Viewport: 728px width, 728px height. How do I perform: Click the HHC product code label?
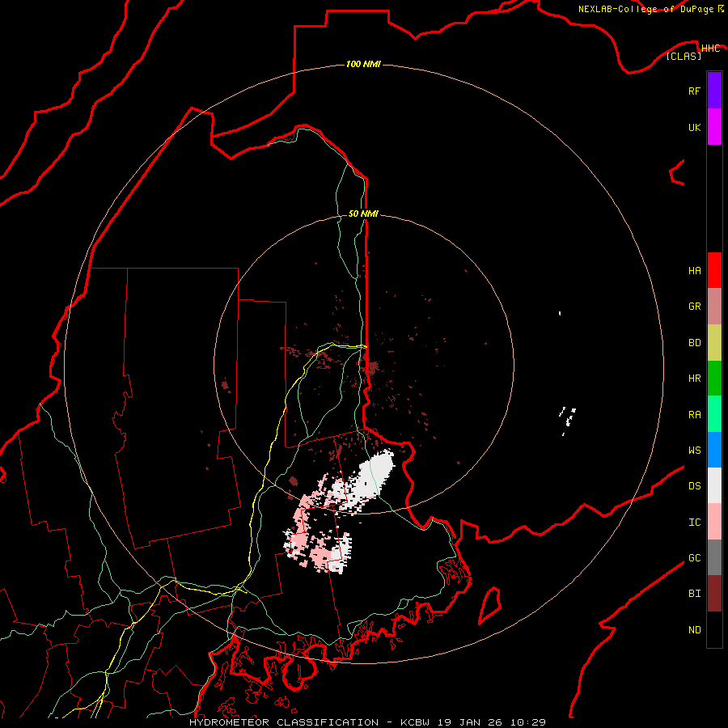point(710,49)
